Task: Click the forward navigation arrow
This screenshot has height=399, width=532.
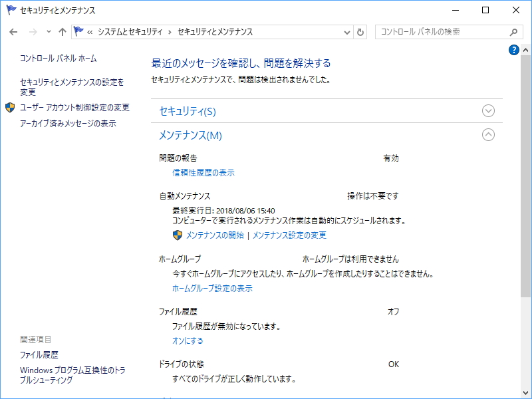Action: 32,31
